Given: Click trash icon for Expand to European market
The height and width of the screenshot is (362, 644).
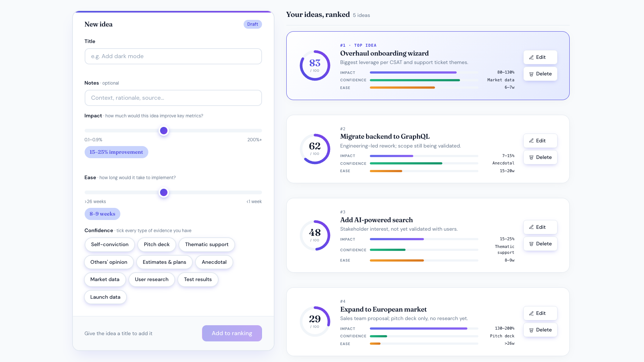Looking at the screenshot, I should (531, 330).
